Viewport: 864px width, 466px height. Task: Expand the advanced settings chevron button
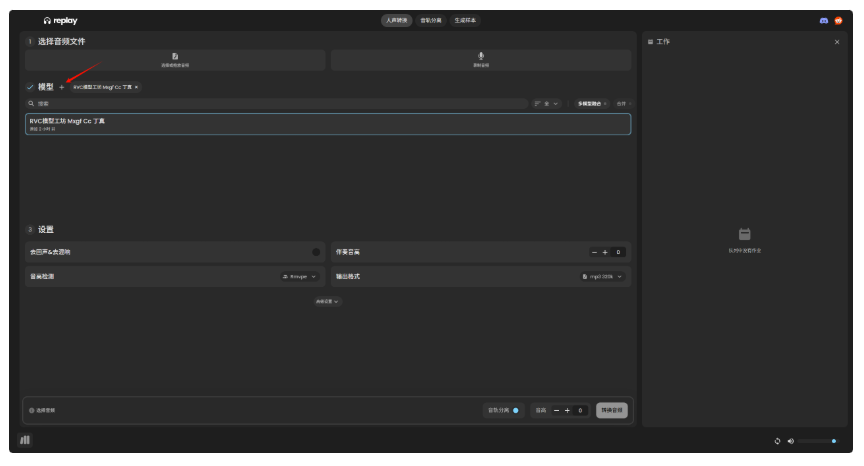pyautogui.click(x=327, y=301)
